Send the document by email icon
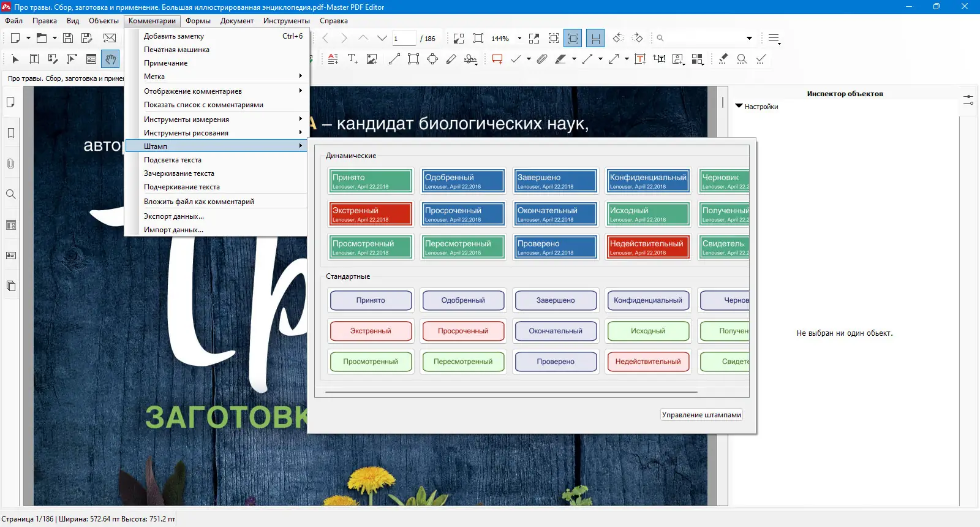This screenshot has height=527, width=980. (x=110, y=38)
